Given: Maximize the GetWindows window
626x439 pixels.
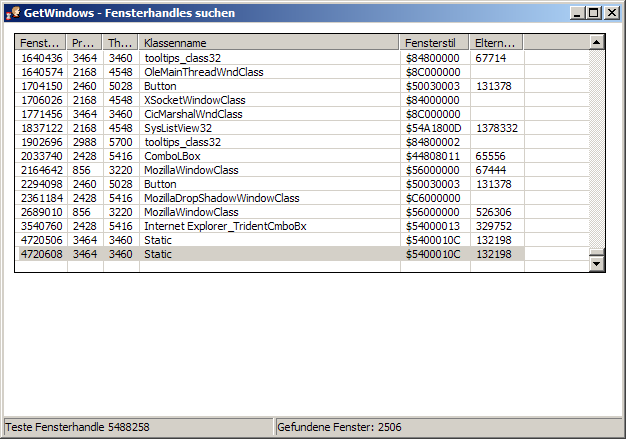Looking at the screenshot, I should (x=594, y=13).
